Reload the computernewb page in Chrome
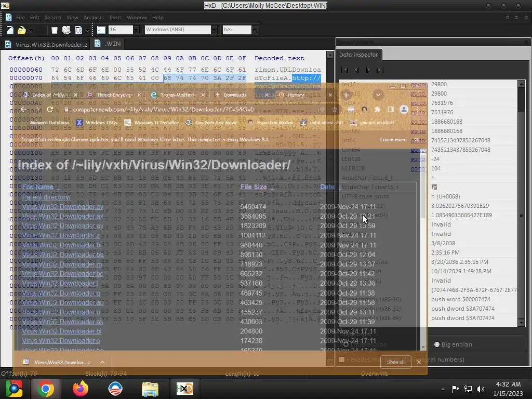The width and height of the screenshot is (532, 399). (49, 110)
